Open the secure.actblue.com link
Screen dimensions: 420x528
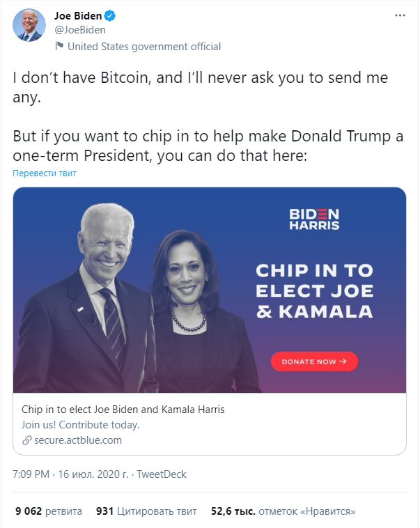pyautogui.click(x=78, y=440)
